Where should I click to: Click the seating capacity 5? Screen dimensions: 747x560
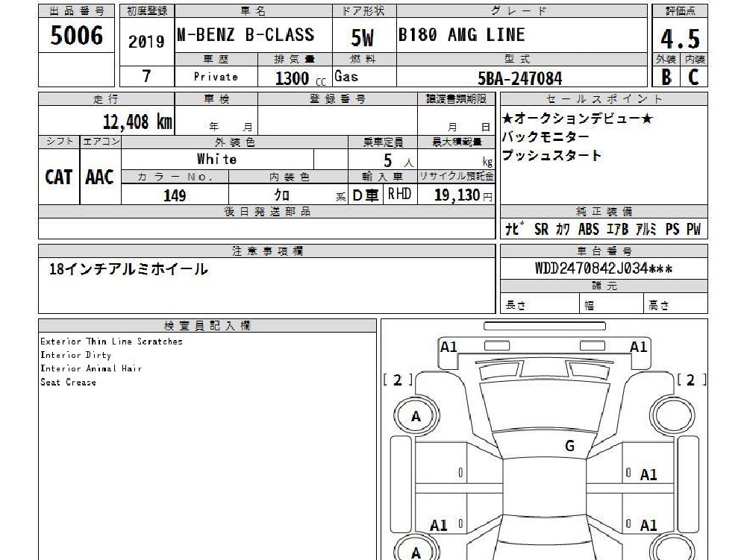388,160
